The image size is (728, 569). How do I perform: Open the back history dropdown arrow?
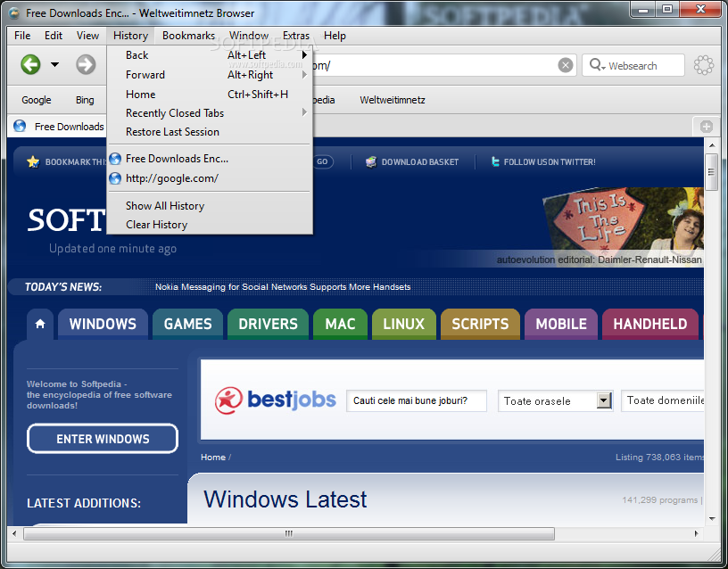pos(54,64)
